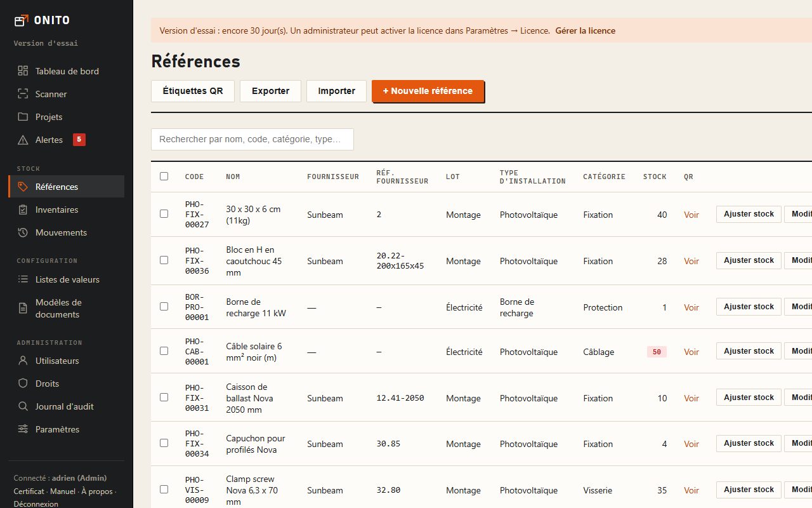The width and height of the screenshot is (812, 508).
Task: Toggle the select-all checkbox in table header
Action: tap(164, 177)
